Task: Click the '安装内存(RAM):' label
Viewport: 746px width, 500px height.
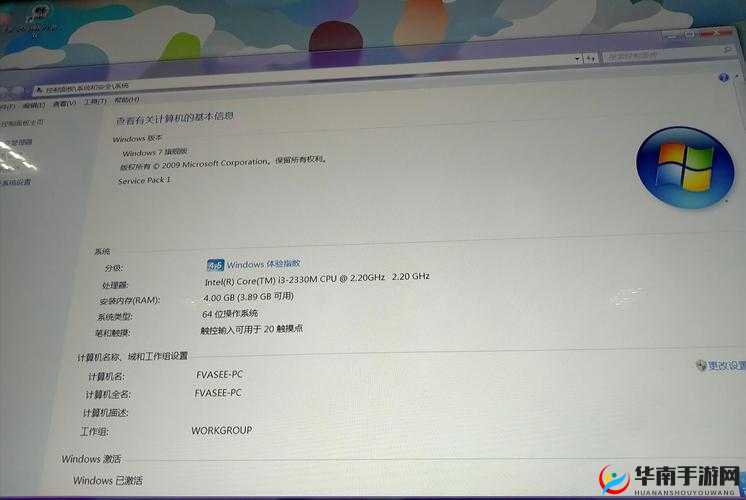Action: point(129,301)
